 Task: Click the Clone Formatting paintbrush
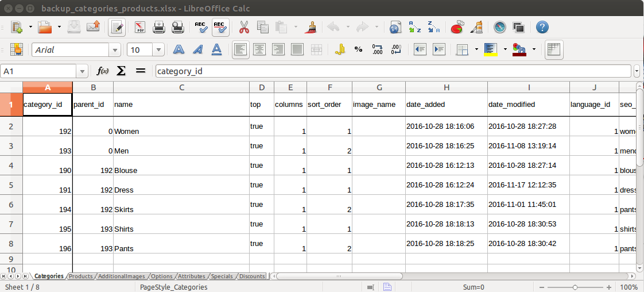(x=310, y=27)
